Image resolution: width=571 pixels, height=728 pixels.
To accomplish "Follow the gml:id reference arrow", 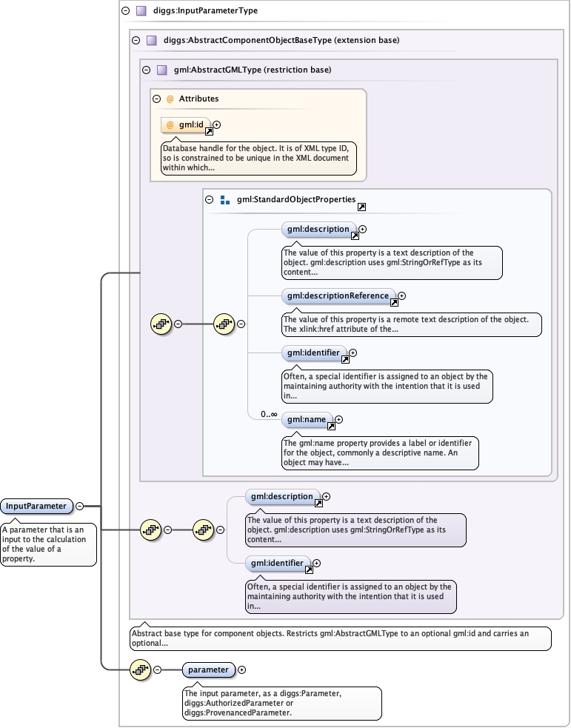I will [x=209, y=132].
